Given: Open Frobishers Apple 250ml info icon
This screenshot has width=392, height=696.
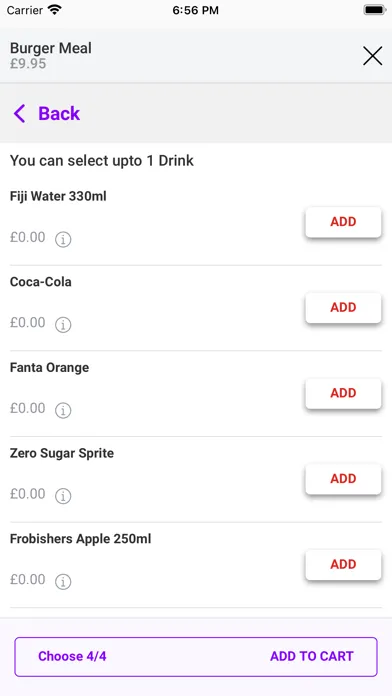Looking at the screenshot, I should pyautogui.click(x=63, y=581).
